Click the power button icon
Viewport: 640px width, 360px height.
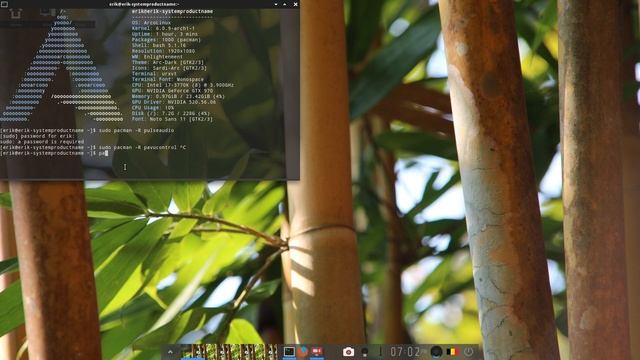tap(469, 351)
